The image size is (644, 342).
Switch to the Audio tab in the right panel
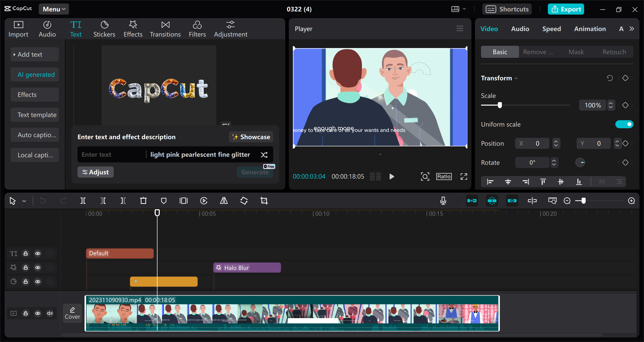click(520, 29)
